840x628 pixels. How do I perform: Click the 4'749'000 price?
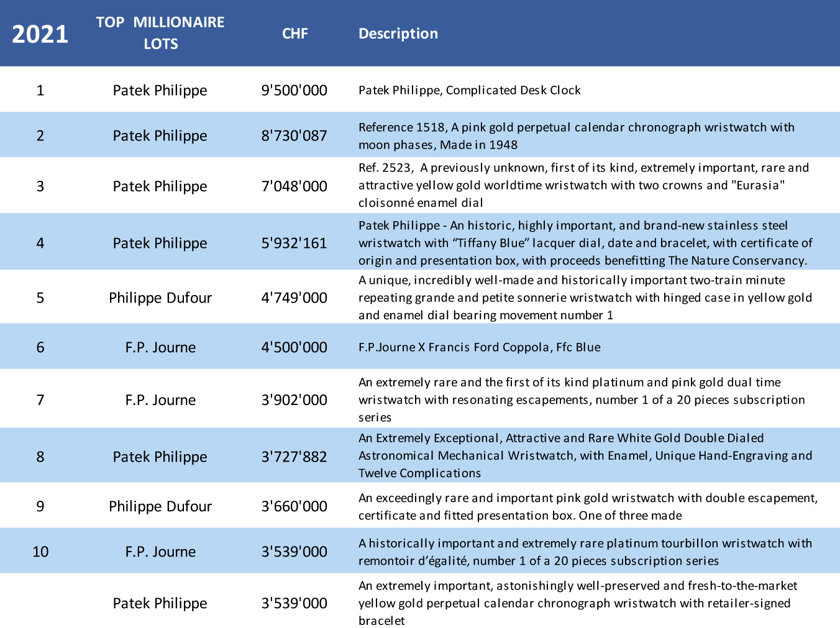(x=294, y=298)
